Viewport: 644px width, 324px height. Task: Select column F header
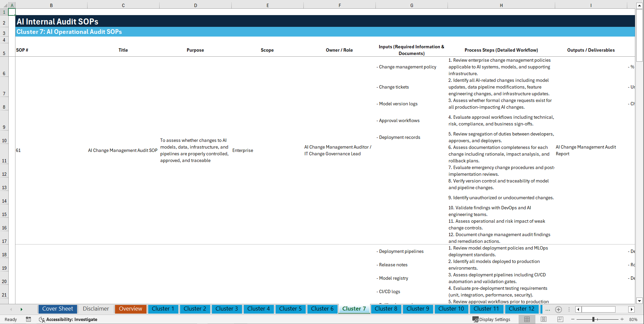pyautogui.click(x=340, y=5)
